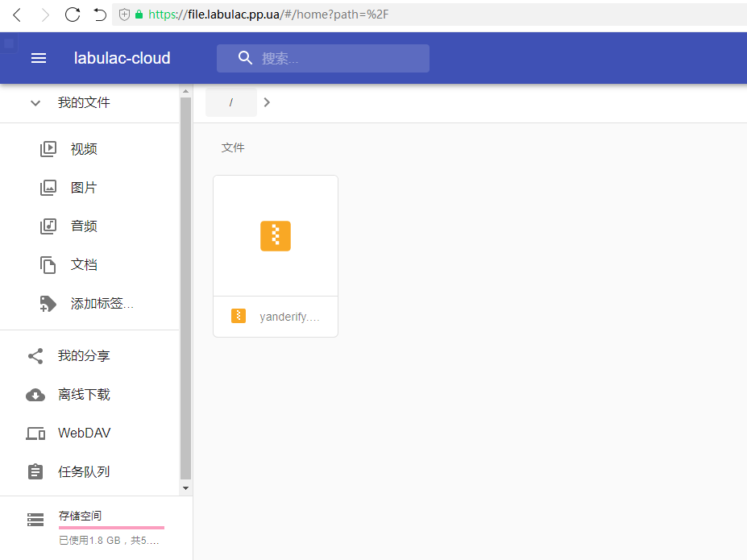Viewport: 747px width, 560px height.
Task: Click the pictures category icon
Action: coord(48,188)
